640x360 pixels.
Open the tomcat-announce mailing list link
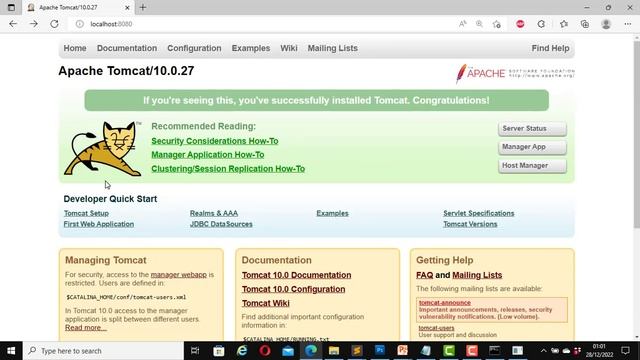click(445, 303)
